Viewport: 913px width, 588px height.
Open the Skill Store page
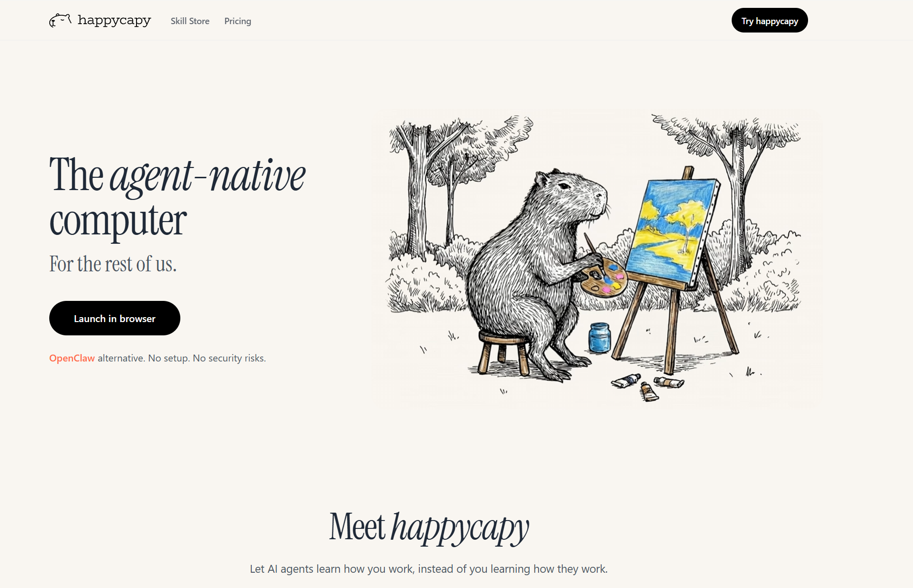click(190, 21)
